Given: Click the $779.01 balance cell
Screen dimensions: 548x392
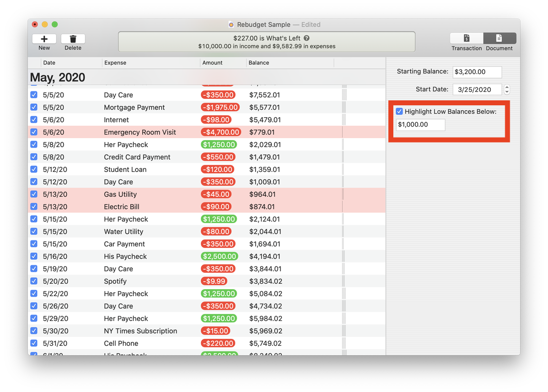Looking at the screenshot, I should point(262,132).
